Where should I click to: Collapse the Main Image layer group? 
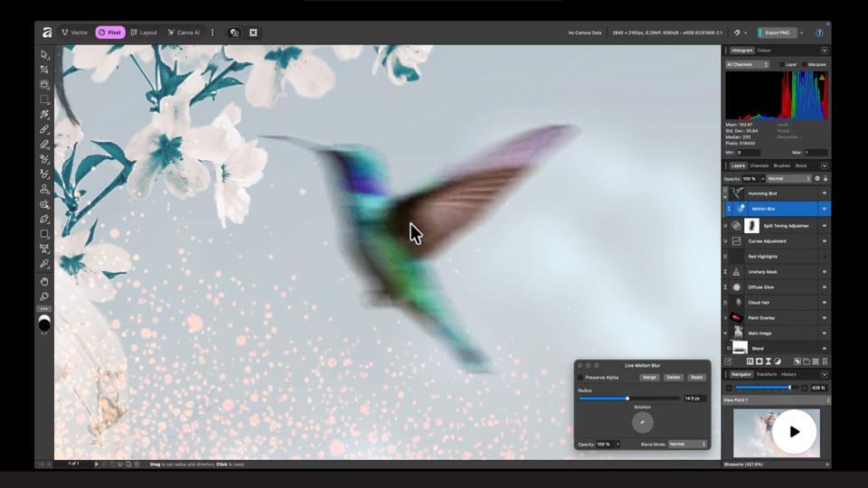(x=725, y=333)
